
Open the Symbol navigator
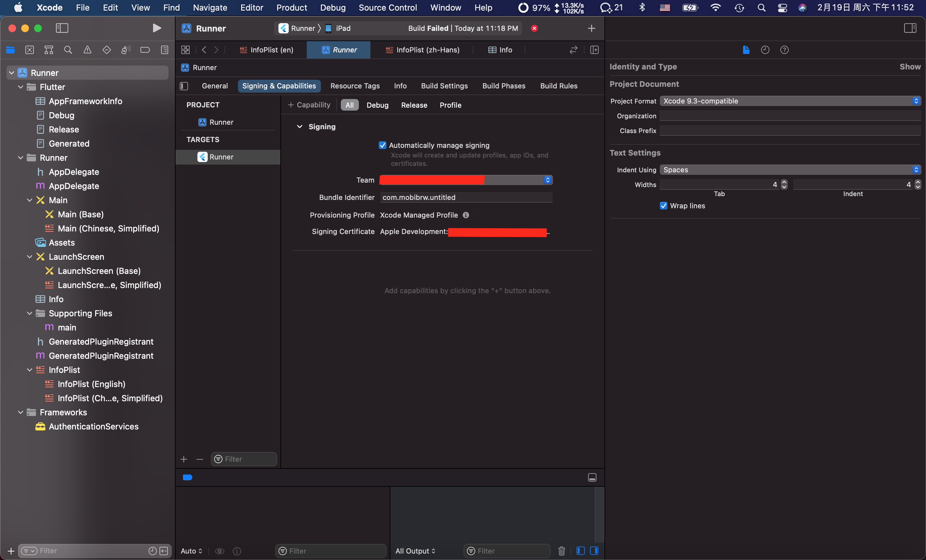[x=49, y=50]
